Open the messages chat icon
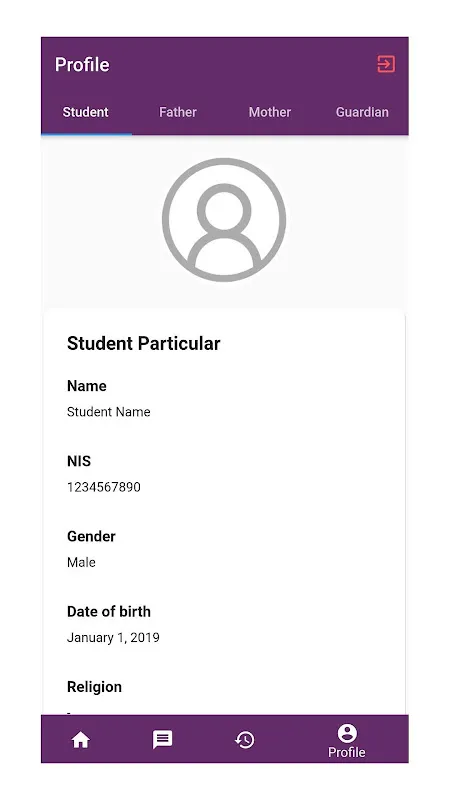The width and height of the screenshot is (450, 800). point(163,740)
